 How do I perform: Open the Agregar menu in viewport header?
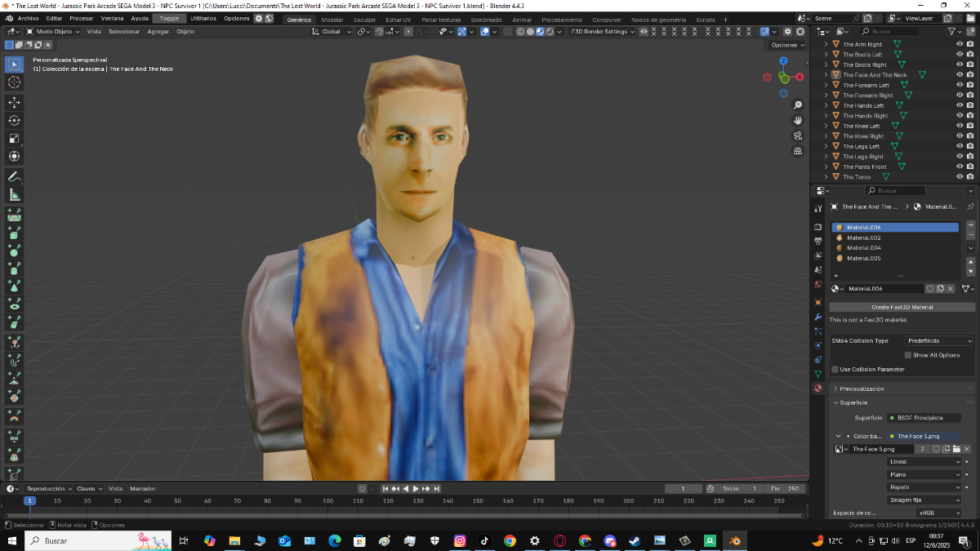(158, 32)
